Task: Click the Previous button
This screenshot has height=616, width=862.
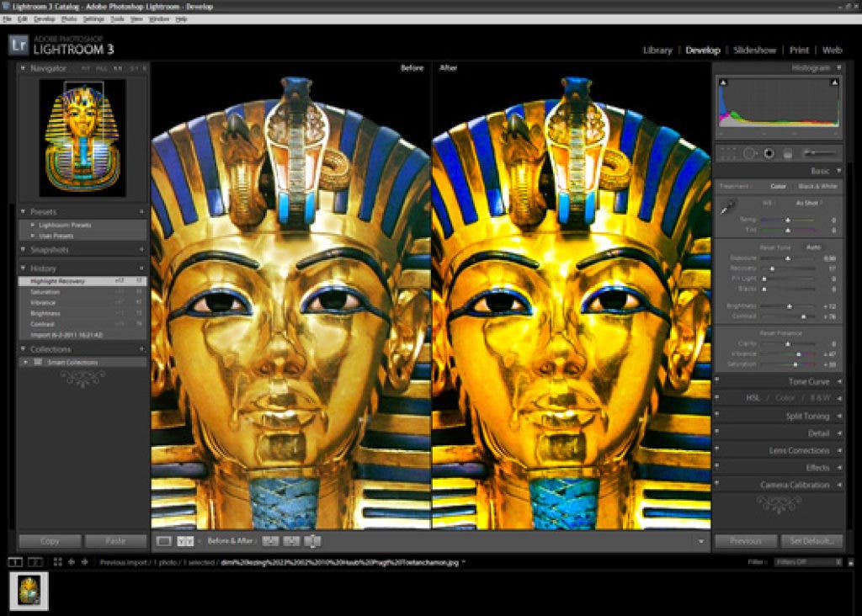Action: tap(746, 541)
